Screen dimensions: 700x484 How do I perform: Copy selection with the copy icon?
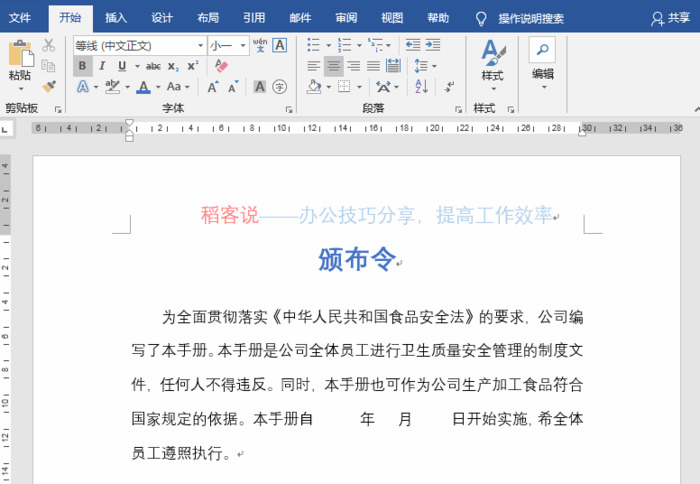tap(48, 66)
